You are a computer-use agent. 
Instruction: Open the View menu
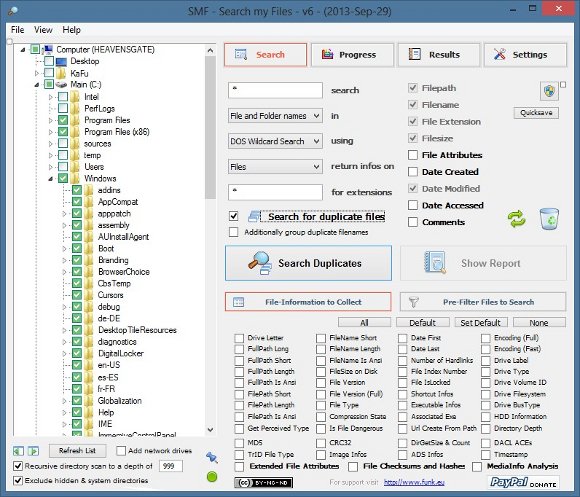tap(43, 30)
